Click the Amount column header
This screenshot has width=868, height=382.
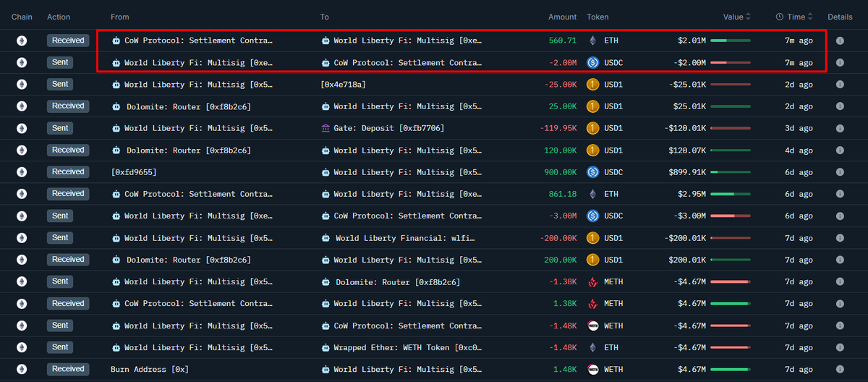pyautogui.click(x=562, y=17)
